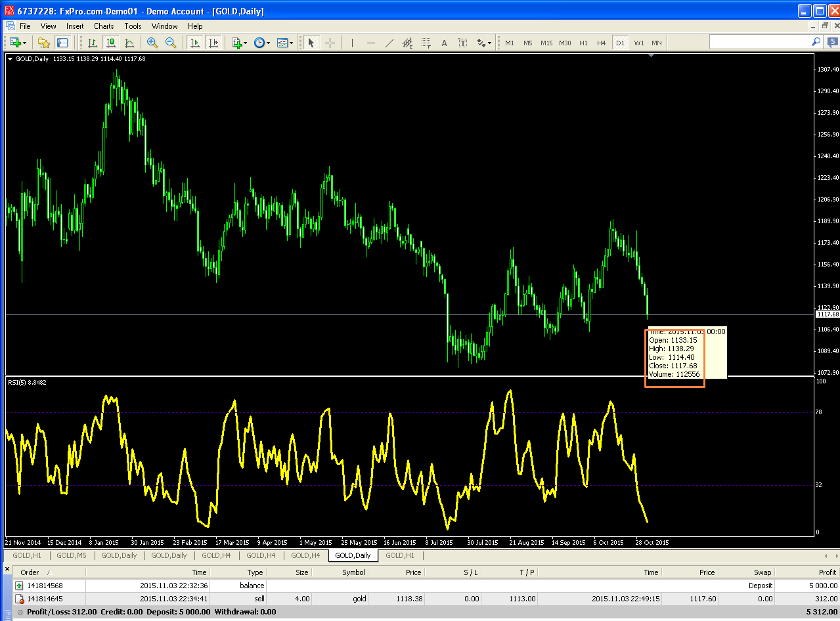
Task: Open the chat notifications icon showing 5
Action: pyautogui.click(x=831, y=42)
